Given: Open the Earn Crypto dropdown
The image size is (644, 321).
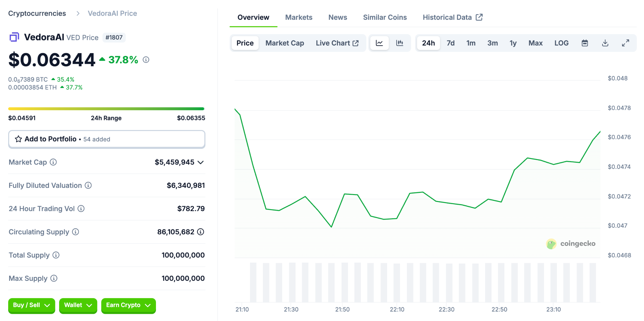Looking at the screenshot, I should [x=128, y=305].
